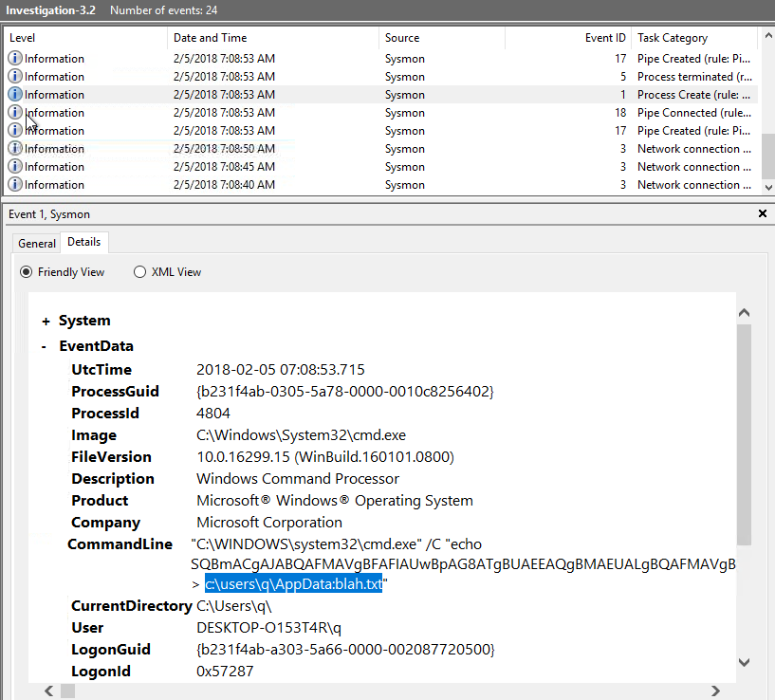This screenshot has height=700, width=775.
Task: Select the Friendly View radio button
Action: point(27,272)
